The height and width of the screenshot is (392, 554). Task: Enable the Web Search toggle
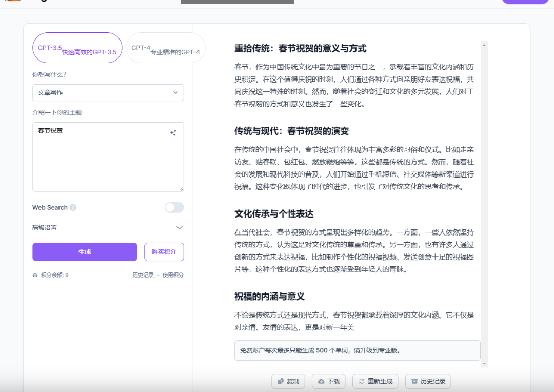[x=174, y=207]
